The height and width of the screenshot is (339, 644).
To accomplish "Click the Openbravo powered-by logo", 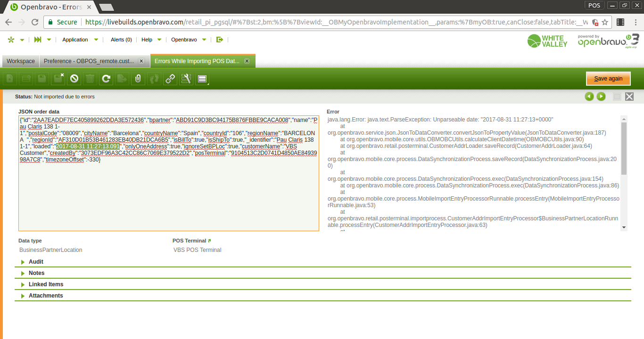I will tap(608, 40).
